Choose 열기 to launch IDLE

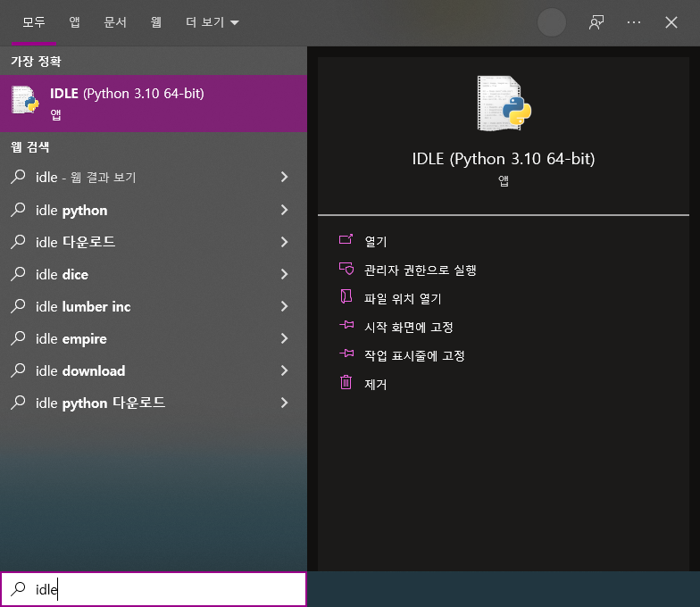tap(375, 241)
